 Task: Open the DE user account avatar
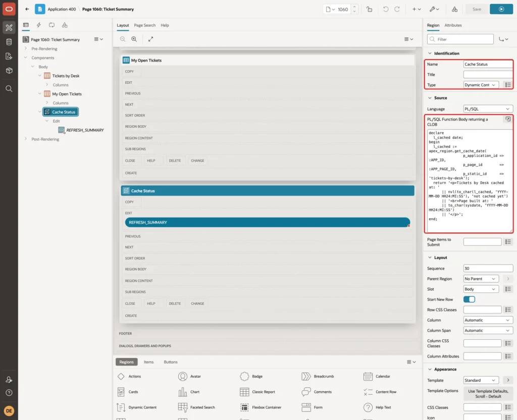(9, 411)
